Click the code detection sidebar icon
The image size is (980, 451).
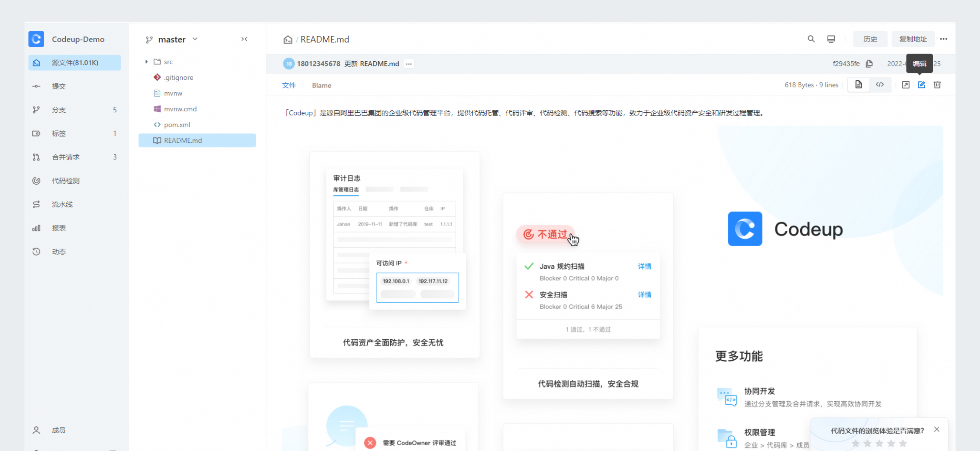click(x=36, y=181)
